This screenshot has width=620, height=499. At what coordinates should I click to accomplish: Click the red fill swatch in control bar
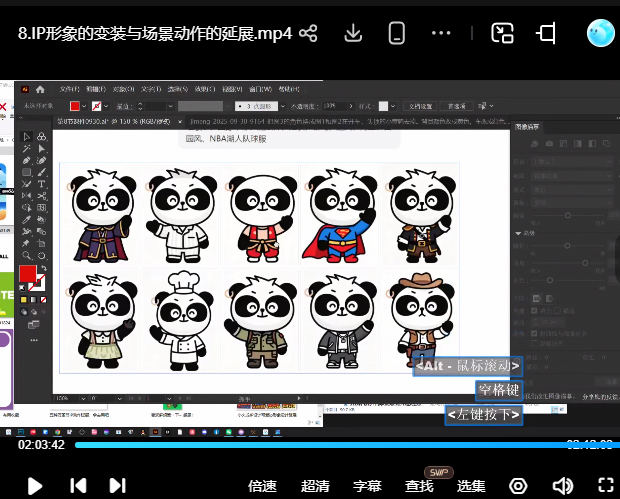[74, 106]
